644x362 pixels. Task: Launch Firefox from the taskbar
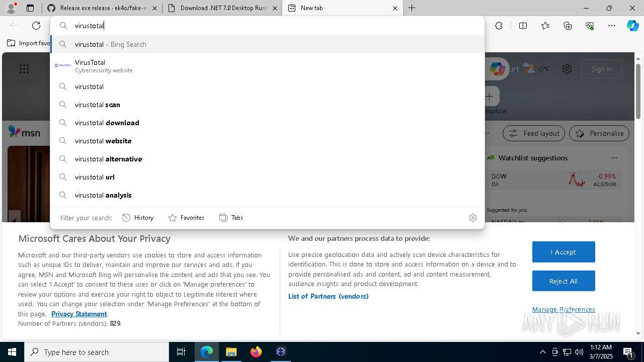(x=256, y=352)
